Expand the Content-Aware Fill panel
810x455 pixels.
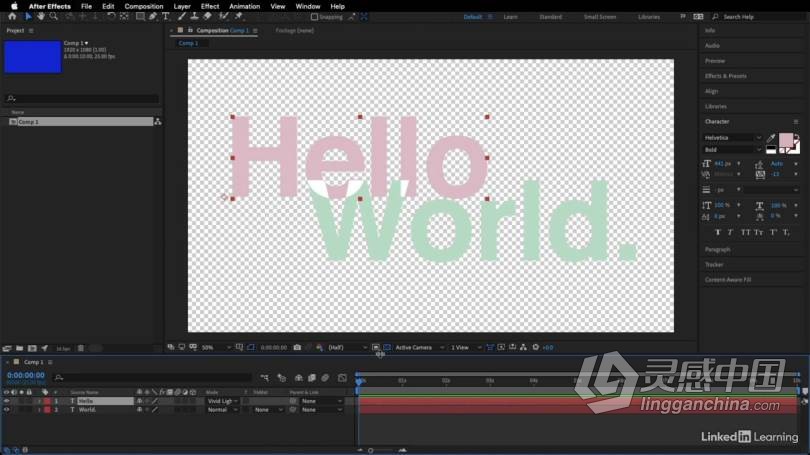pos(728,280)
